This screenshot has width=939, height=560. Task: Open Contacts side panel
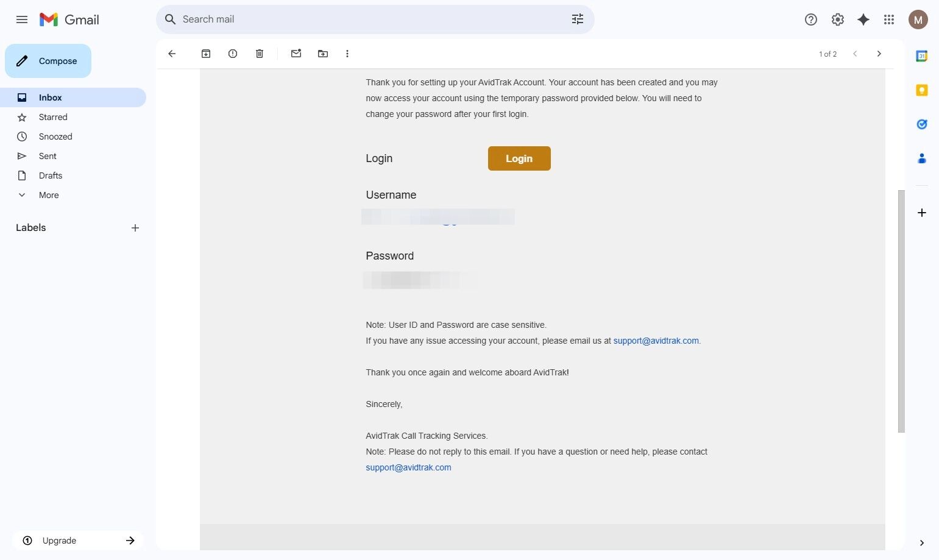click(x=922, y=158)
